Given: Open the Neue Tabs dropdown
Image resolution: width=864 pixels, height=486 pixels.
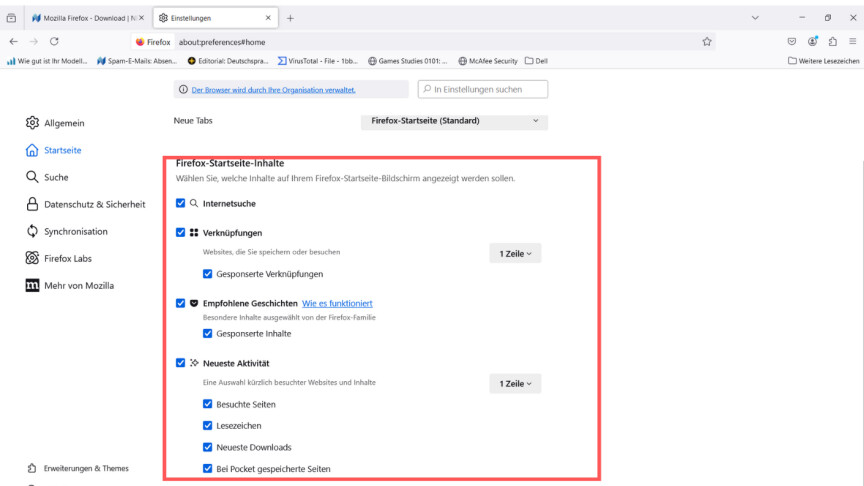Looking at the screenshot, I should click(x=454, y=121).
